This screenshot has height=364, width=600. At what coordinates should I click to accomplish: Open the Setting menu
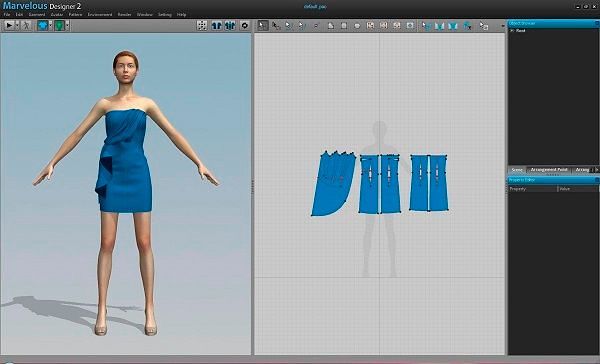[165, 15]
